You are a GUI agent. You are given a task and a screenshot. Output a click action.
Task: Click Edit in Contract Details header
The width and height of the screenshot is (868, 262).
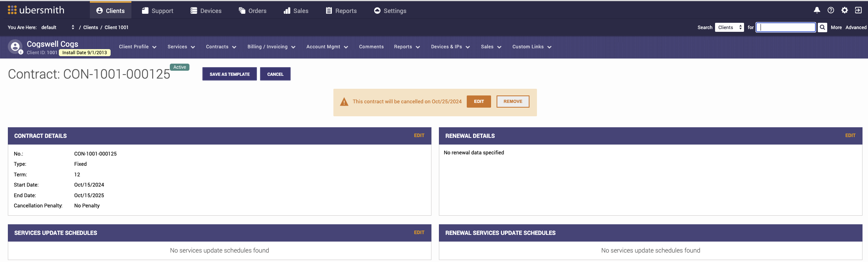419,136
